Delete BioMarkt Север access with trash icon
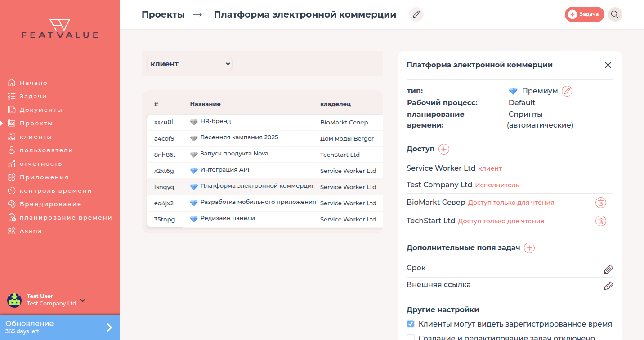This screenshot has height=340, width=644. 600,203
